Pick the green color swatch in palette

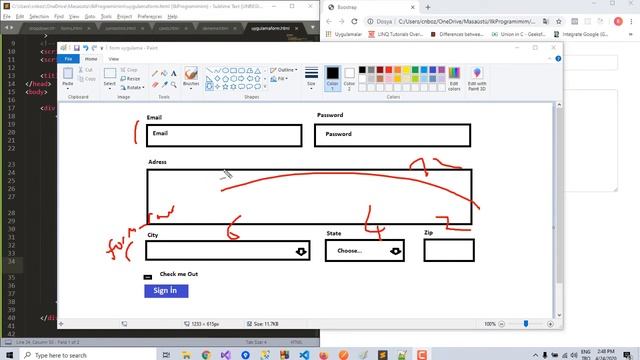[415, 70]
